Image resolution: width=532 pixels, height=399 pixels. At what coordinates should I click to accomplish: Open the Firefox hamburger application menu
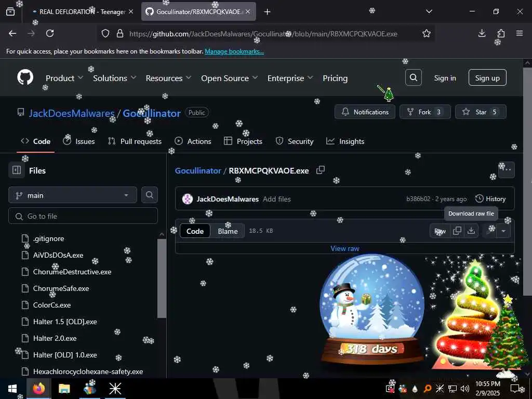coord(520,33)
